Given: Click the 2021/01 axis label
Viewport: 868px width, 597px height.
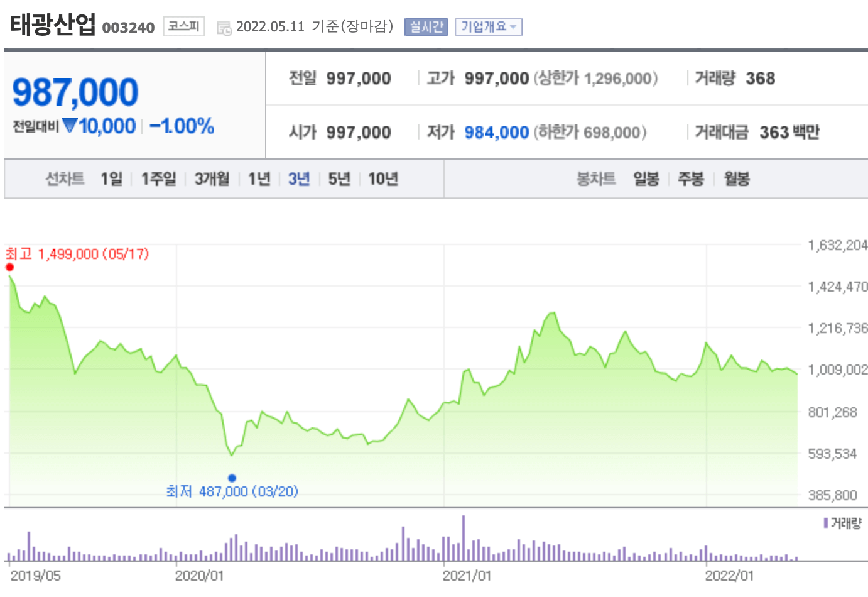Looking at the screenshot, I should click(467, 576).
